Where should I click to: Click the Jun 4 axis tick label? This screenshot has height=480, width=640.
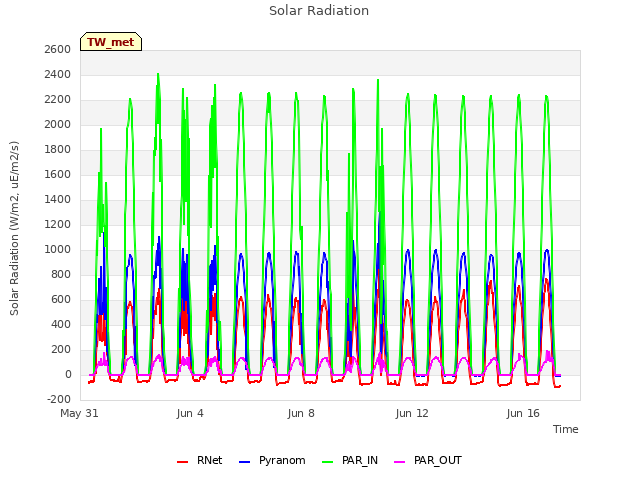pos(190,413)
